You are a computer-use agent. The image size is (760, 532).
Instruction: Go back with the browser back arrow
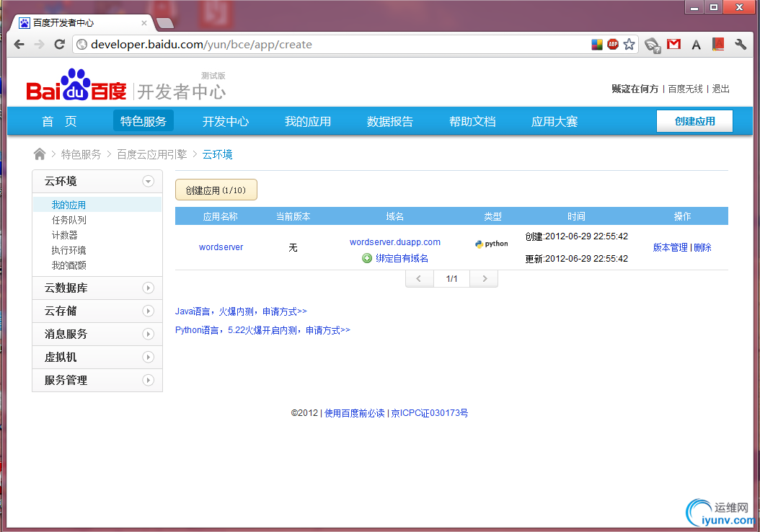point(19,45)
